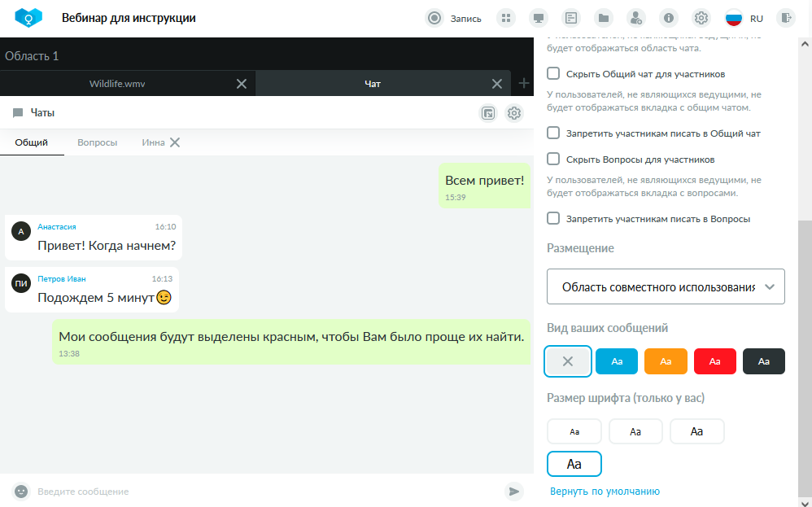Toggle Запретить участникам писать в Вопросы
Viewport: 812px width, 507px height.
pyautogui.click(x=553, y=219)
